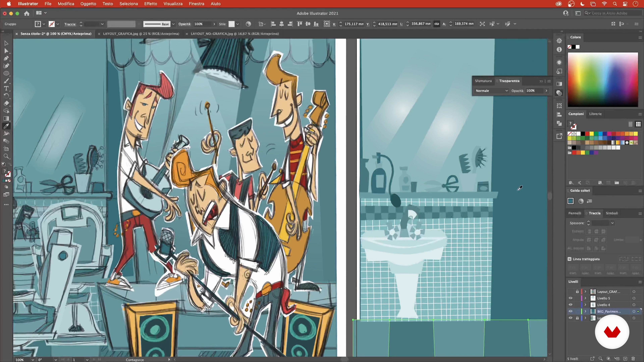Open the Normale blending mode dropdown

[492, 91]
